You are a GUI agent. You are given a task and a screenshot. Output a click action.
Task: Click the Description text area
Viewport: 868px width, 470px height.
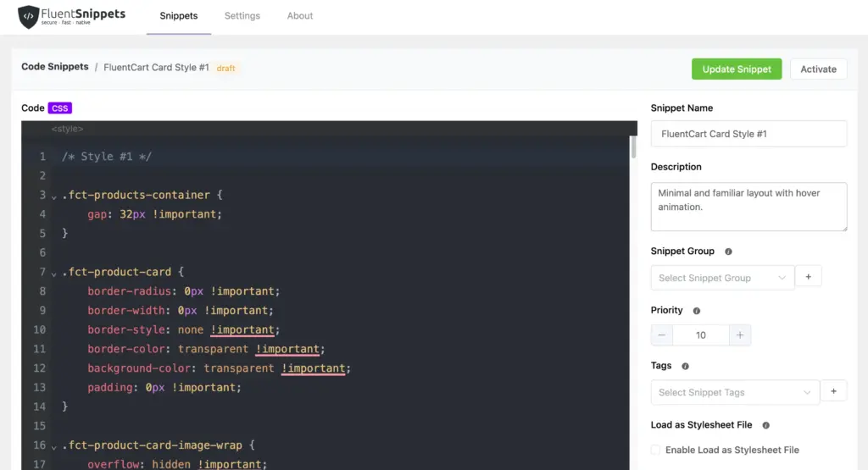coord(748,207)
